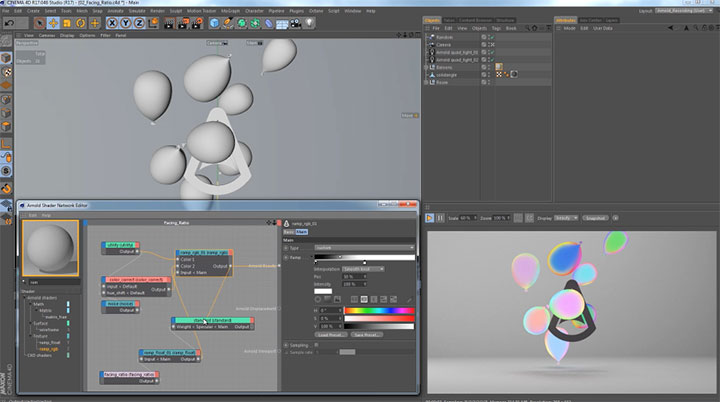
Task: Click the blue deformer icon
Action: [x=269, y=23]
